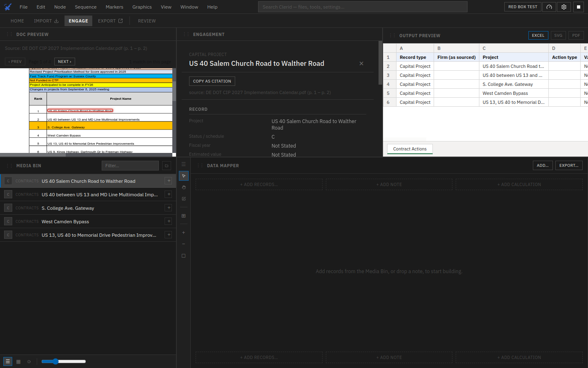Adjust the Media Bin thumbnail size slider

[x=64, y=361]
